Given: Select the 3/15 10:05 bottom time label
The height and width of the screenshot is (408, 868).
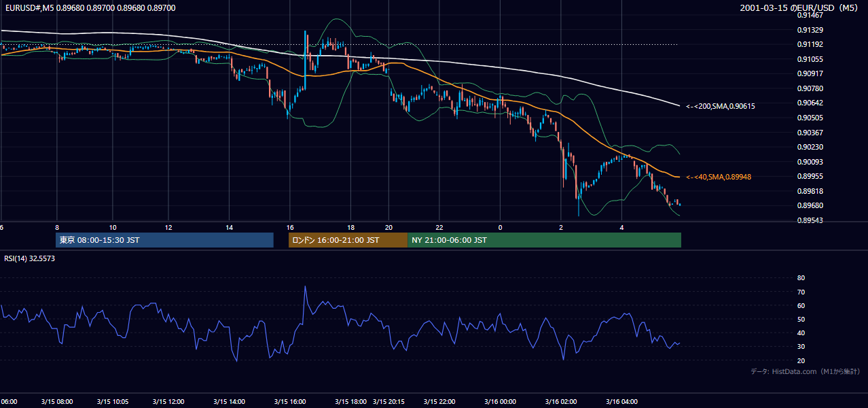Looking at the screenshot, I should [x=112, y=401].
